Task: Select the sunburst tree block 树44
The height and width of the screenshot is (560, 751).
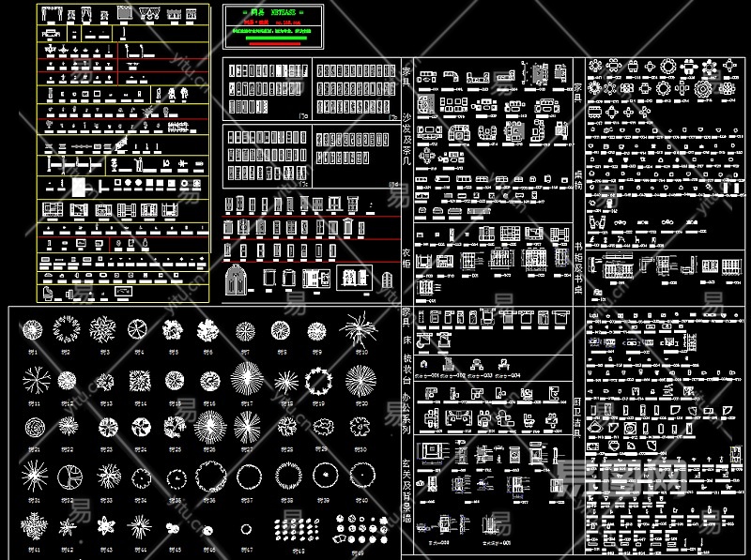Action: point(139,526)
